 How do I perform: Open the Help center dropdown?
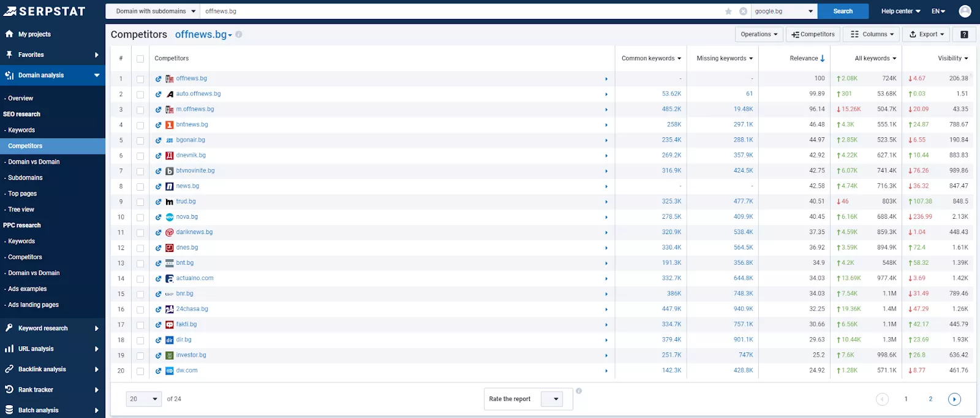900,11
